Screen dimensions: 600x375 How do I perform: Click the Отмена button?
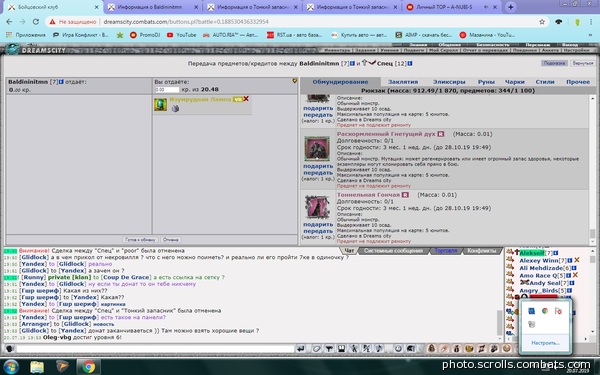(170, 240)
